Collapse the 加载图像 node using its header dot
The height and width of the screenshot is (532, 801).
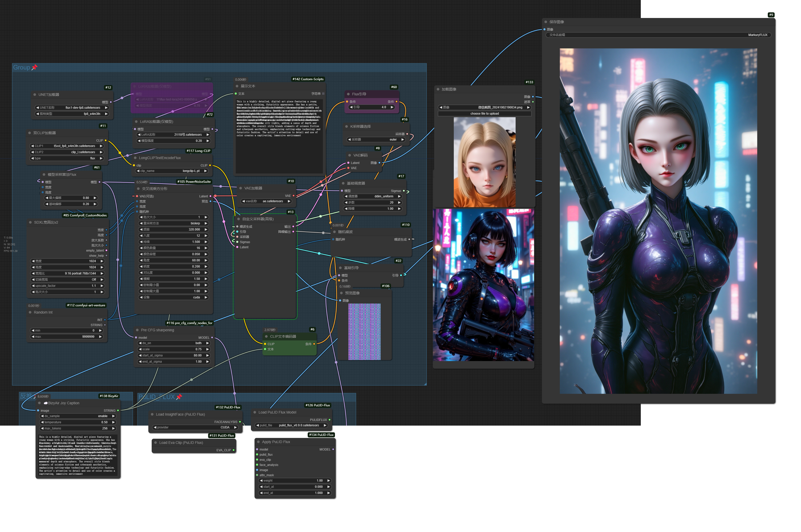(x=438, y=89)
